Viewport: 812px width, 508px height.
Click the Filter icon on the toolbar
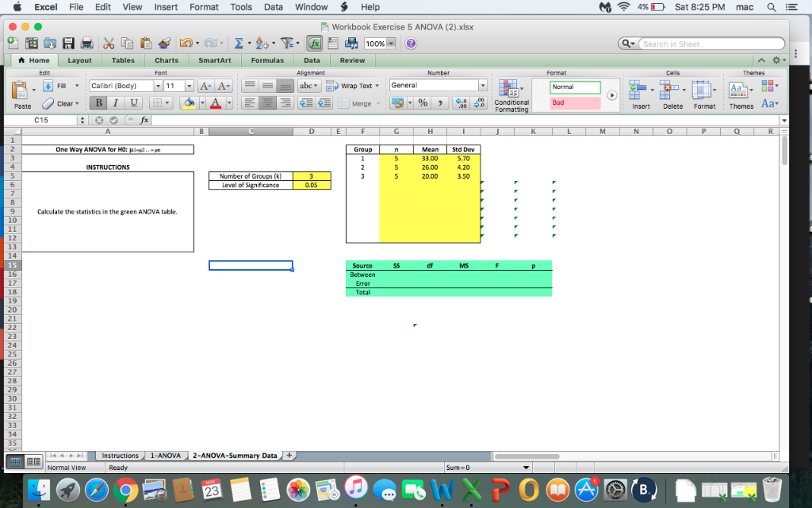coord(288,44)
